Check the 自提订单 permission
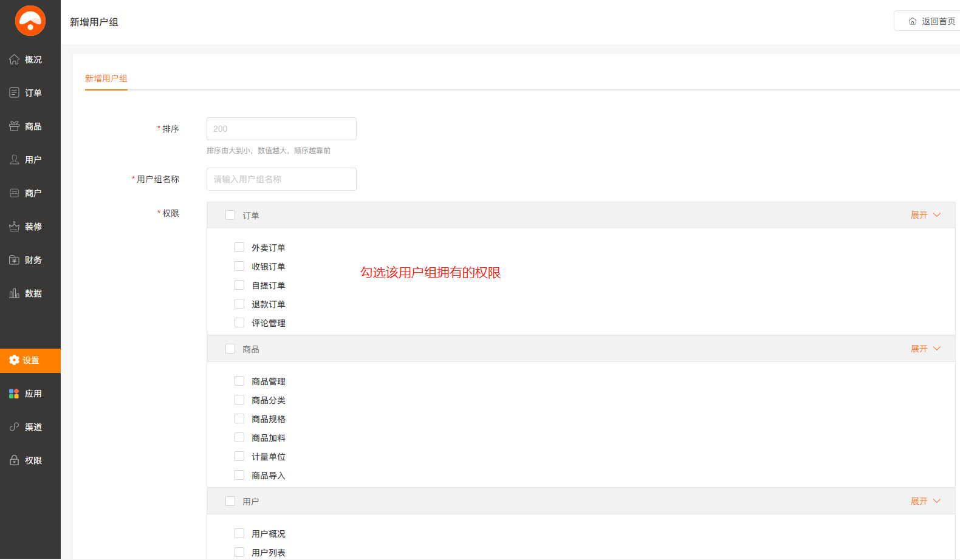960x560 pixels. pos(239,285)
